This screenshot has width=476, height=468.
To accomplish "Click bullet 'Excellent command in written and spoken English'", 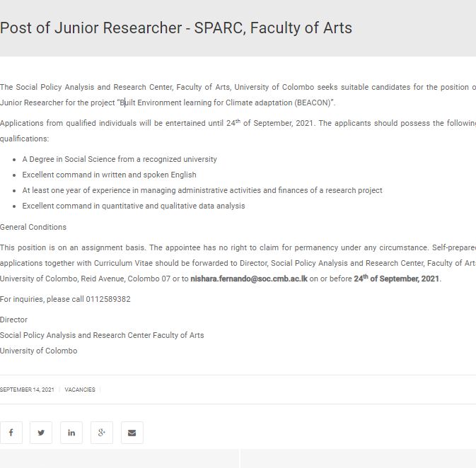I will (x=110, y=175).
